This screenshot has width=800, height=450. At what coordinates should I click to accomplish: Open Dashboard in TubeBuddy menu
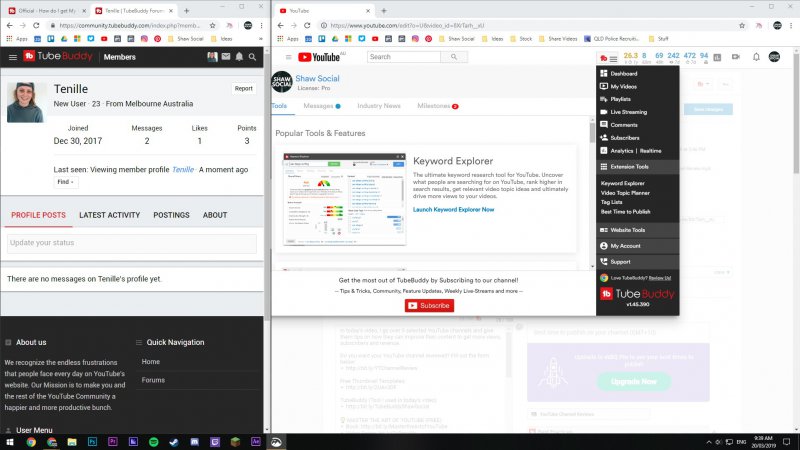pyautogui.click(x=624, y=74)
